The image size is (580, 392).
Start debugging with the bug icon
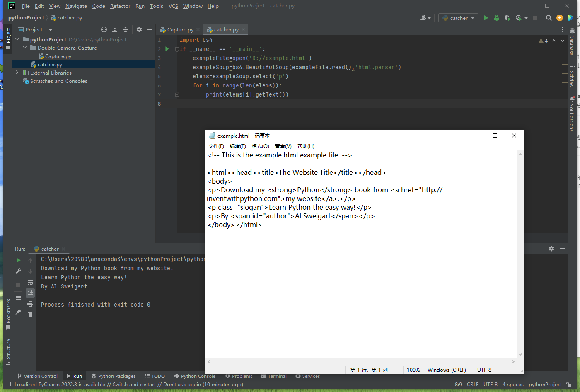pyautogui.click(x=496, y=18)
